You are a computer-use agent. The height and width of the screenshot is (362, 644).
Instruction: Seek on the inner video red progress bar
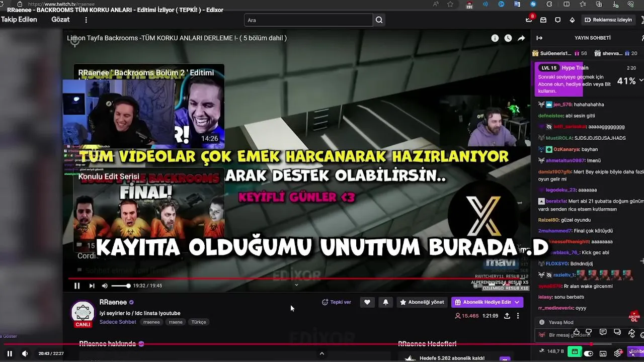(297, 278)
